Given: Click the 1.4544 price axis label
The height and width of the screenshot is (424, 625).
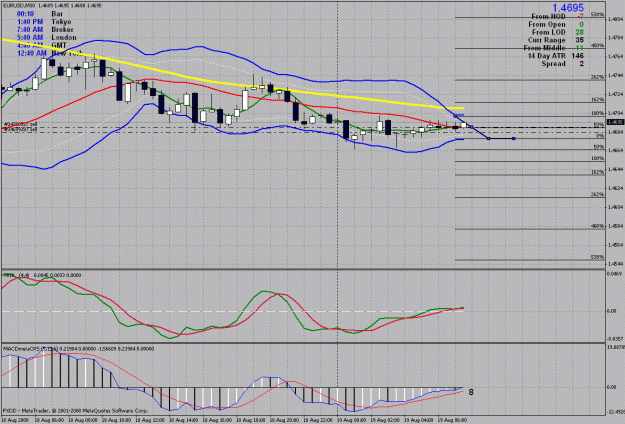Looking at the screenshot, I should 615,263.
